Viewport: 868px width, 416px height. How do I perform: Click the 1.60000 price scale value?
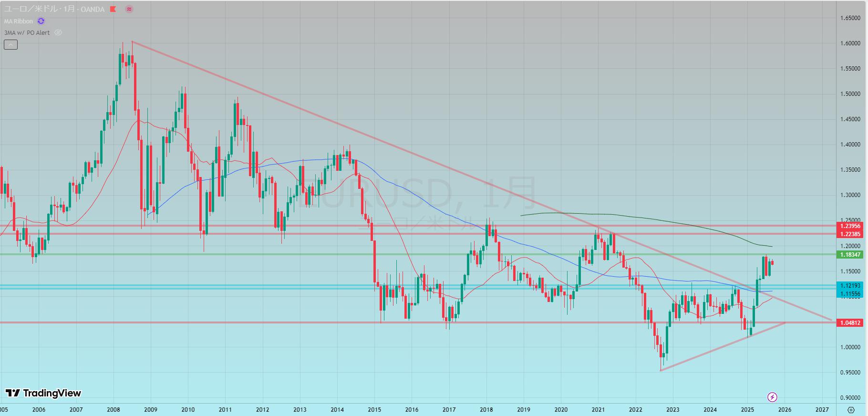tap(850, 43)
